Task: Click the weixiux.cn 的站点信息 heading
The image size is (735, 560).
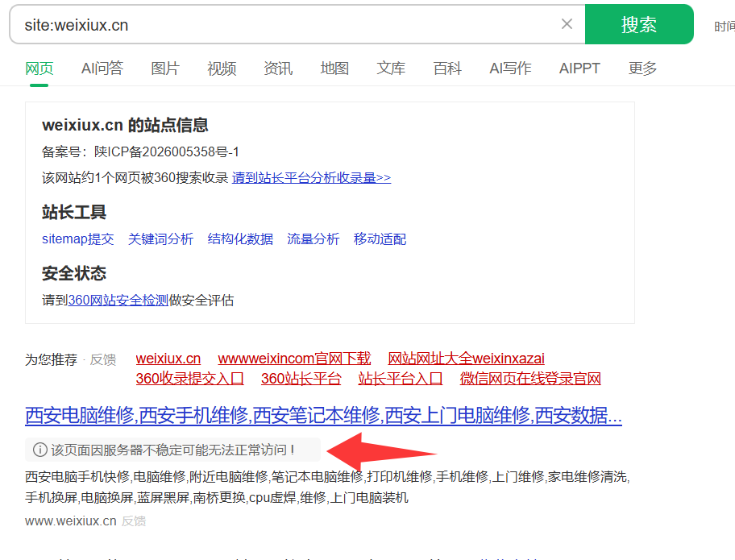Action: (x=125, y=125)
